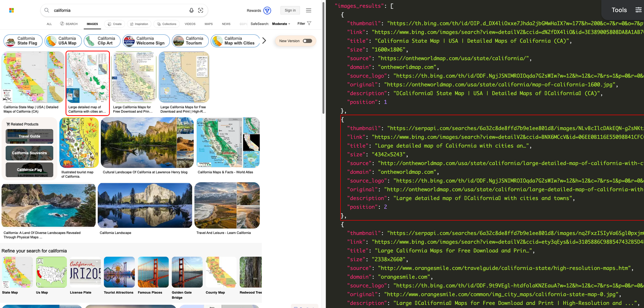Refine search with Golden Gate Bridge
Image resolution: width=644 pixels, height=308 pixels.
(187, 272)
